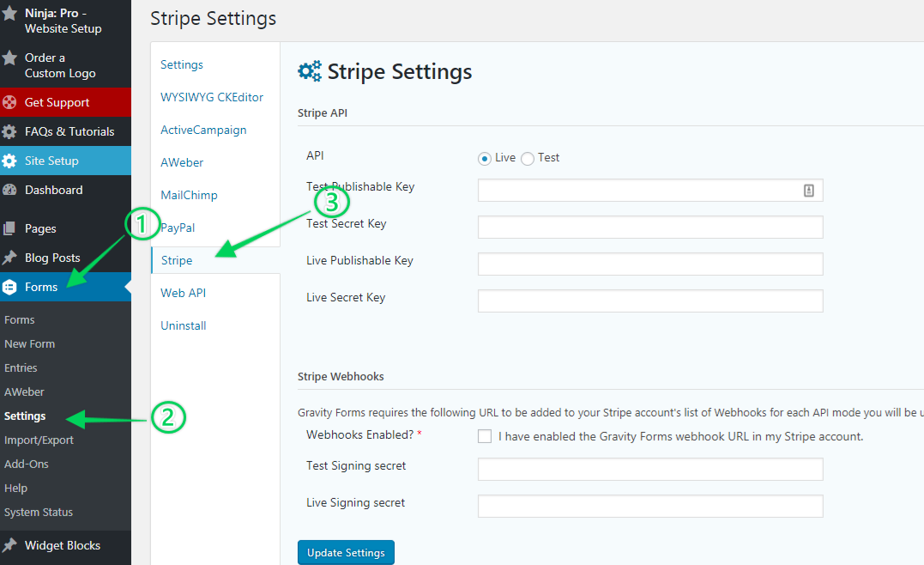This screenshot has height=565, width=924.
Task: Click the pin icon beside Blog Posts
Action: click(x=9, y=258)
